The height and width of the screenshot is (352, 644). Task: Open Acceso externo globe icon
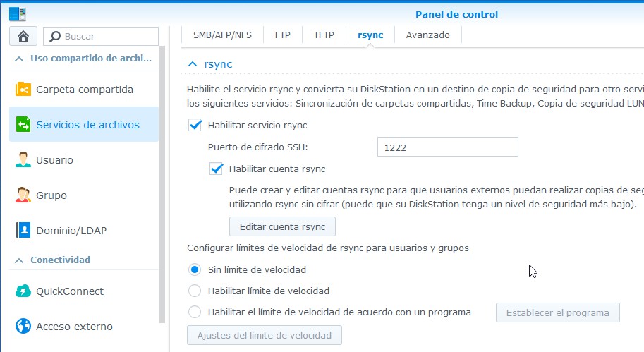pos(23,327)
